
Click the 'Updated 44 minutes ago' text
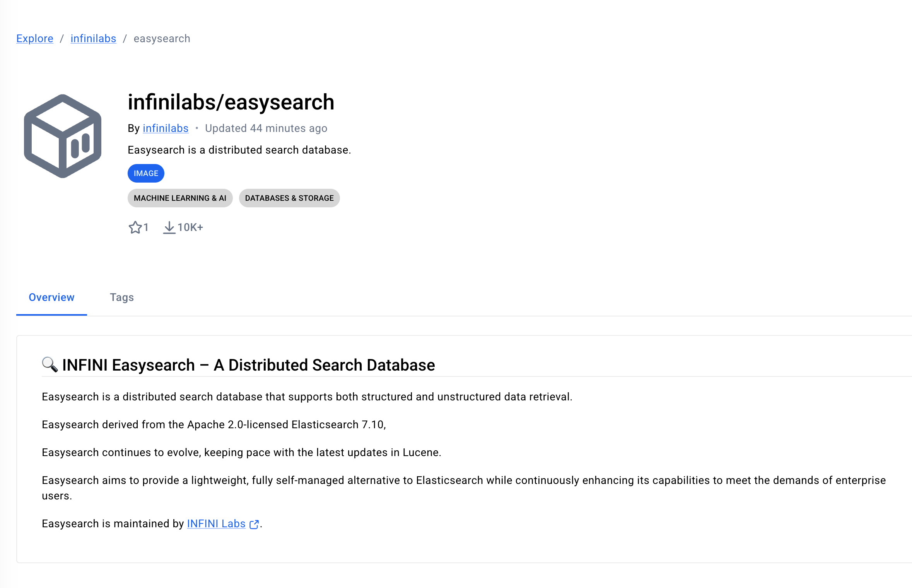pyautogui.click(x=266, y=128)
